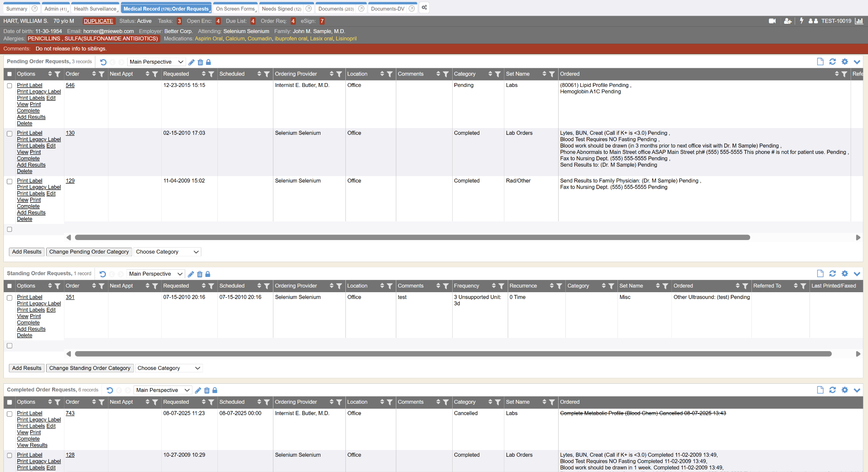The image size is (868, 472).
Task: Check the checkbox for standing order 351
Action: coord(9,298)
